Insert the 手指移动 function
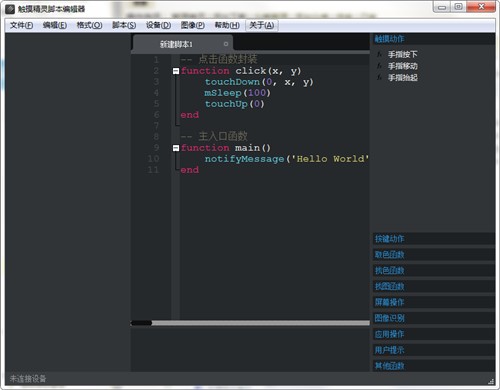 tap(402, 66)
